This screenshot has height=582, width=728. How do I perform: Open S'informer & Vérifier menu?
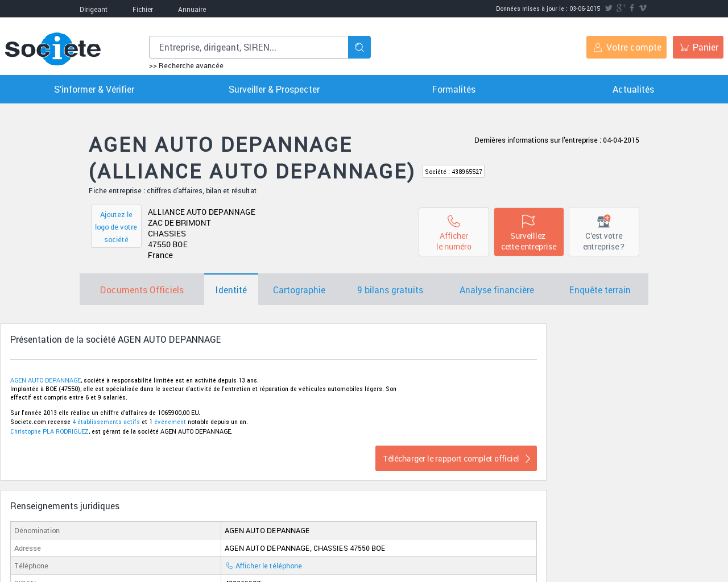coord(94,89)
